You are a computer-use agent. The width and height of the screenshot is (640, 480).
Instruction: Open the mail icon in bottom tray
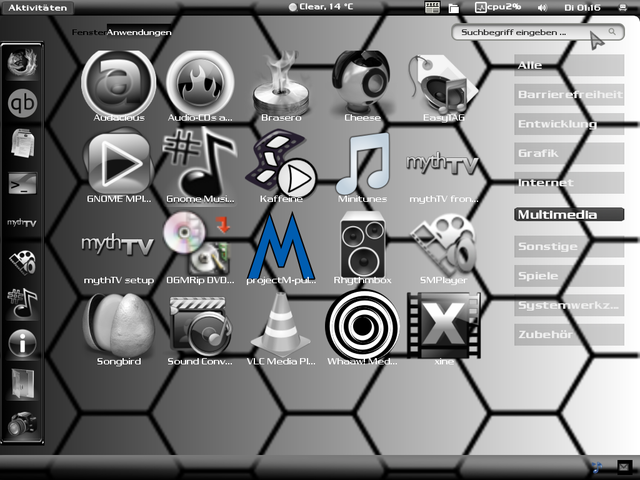[x=623, y=466]
